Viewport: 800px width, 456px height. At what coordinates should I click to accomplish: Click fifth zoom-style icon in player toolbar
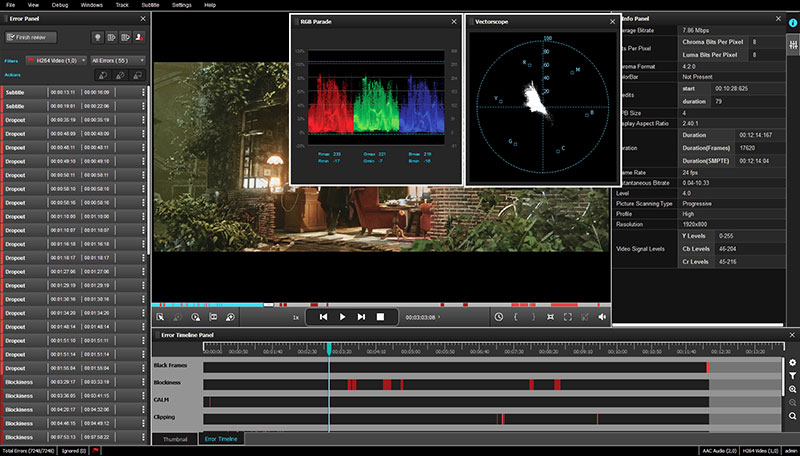(230, 317)
